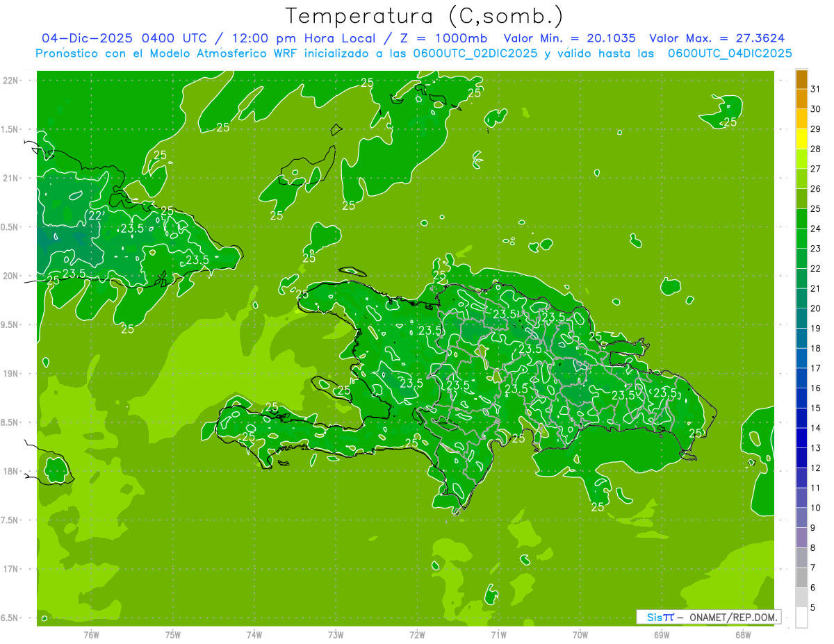Screen dimensions: 834x644
Task: Click the 20N latitude axis label
Action: click(12, 276)
